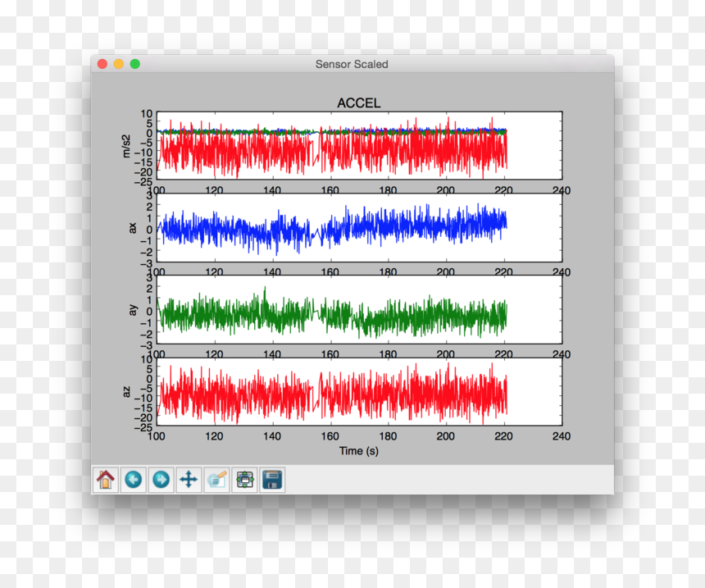
Task: Select the Zoom to rectangle tool
Action: (216, 480)
